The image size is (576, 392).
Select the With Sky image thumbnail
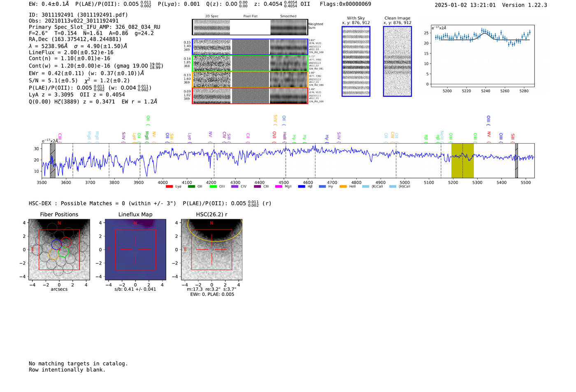[356, 61]
